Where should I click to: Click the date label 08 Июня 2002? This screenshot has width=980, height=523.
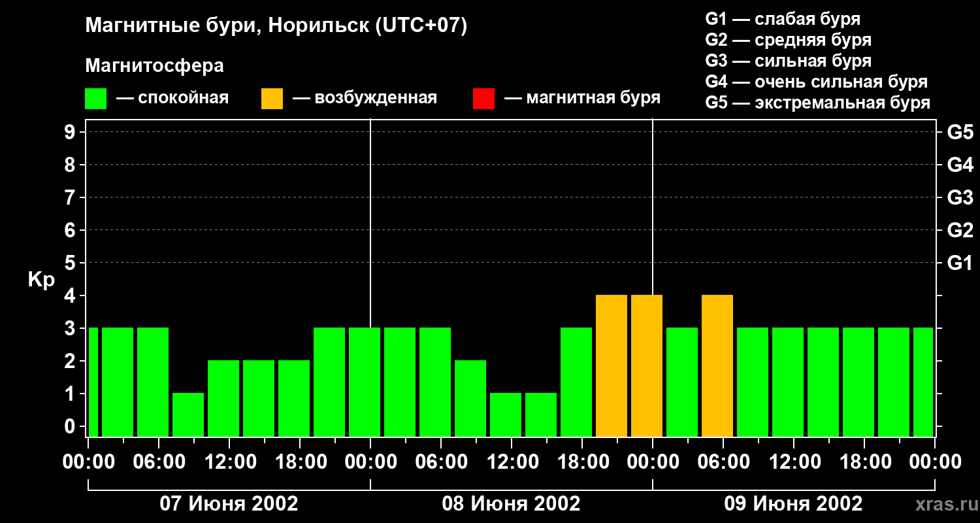(512, 504)
